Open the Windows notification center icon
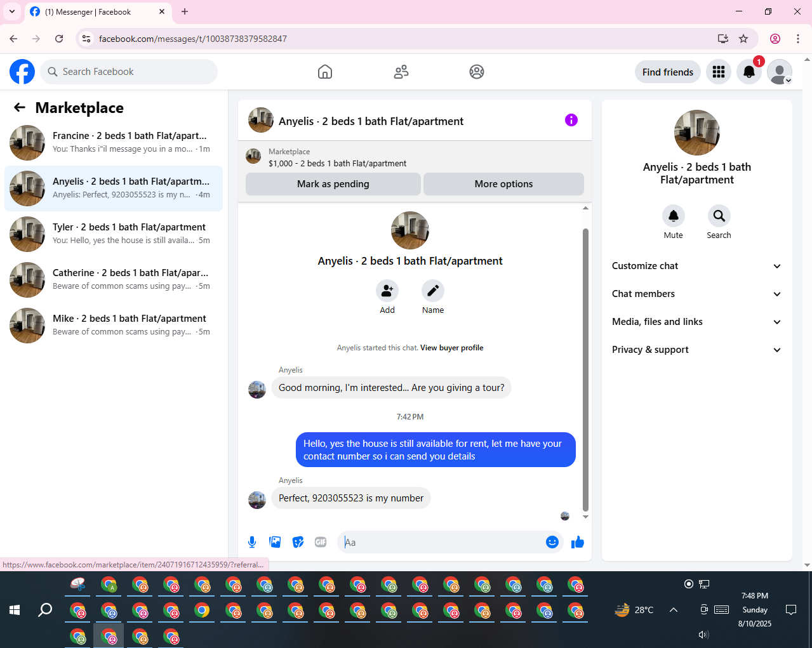Screen dimensions: 812x648 pyautogui.click(x=791, y=610)
